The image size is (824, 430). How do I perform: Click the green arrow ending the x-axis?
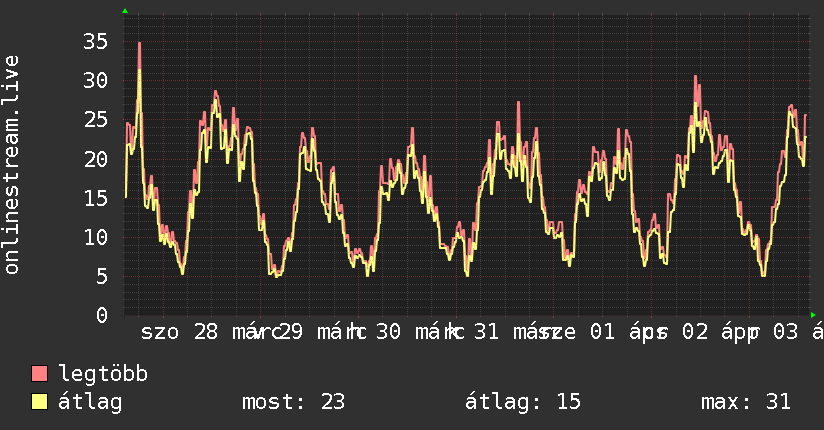tap(813, 315)
